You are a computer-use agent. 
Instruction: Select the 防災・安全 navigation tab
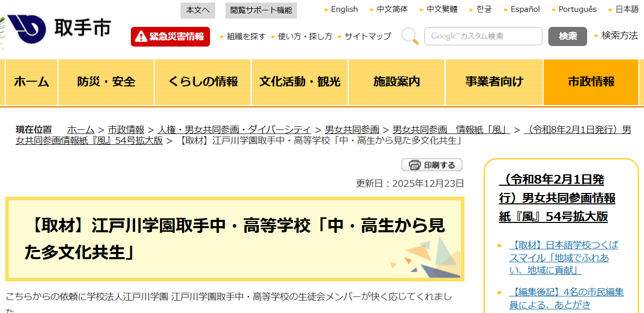coord(106,82)
